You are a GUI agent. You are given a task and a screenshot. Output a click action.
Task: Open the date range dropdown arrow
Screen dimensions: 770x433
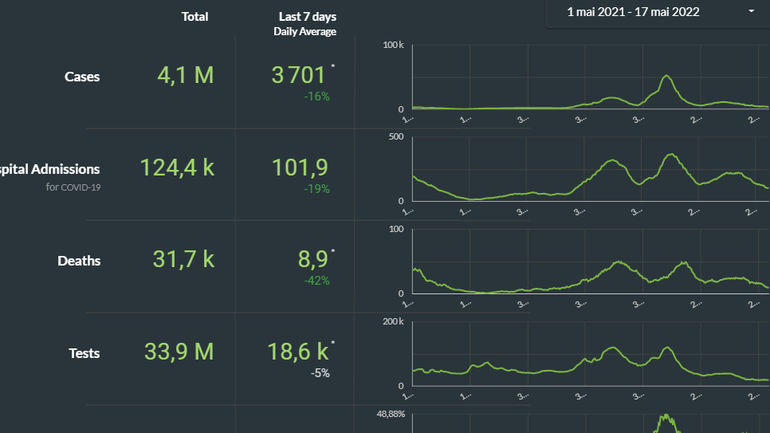coord(751,12)
